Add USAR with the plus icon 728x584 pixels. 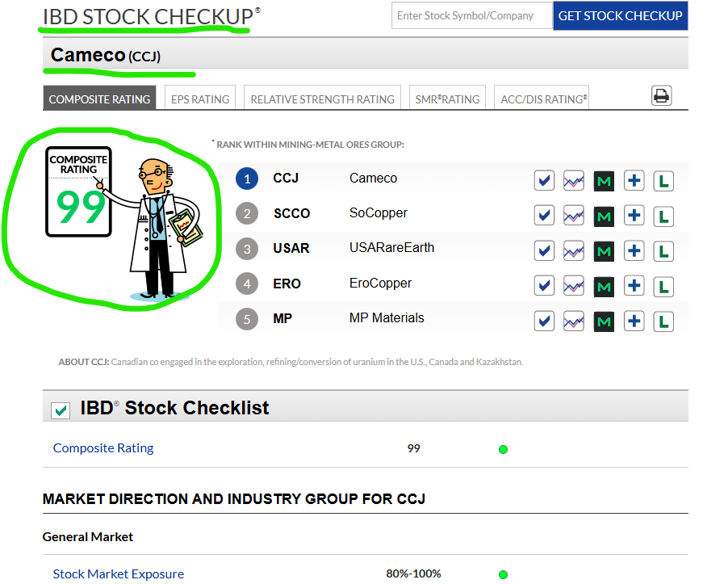(634, 251)
